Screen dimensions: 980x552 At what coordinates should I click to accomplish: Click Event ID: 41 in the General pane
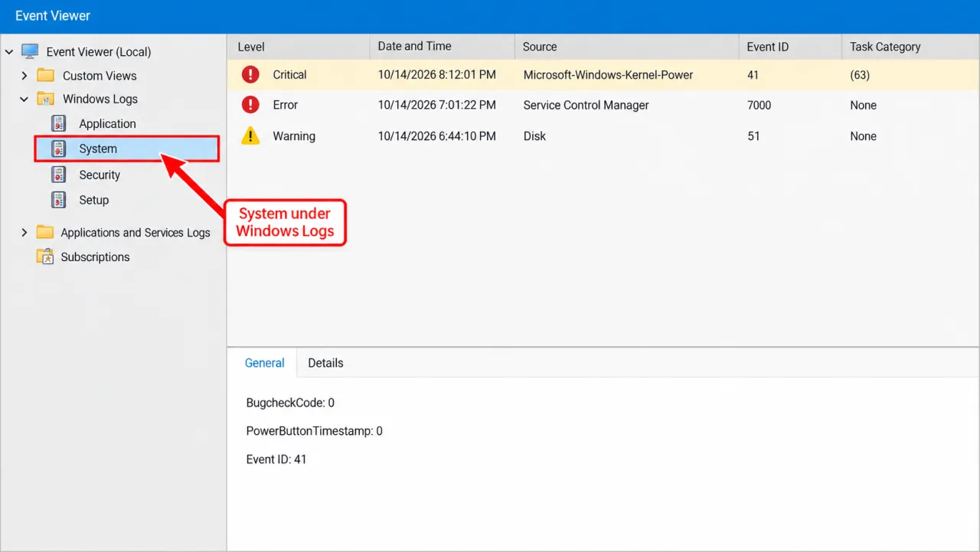(276, 459)
